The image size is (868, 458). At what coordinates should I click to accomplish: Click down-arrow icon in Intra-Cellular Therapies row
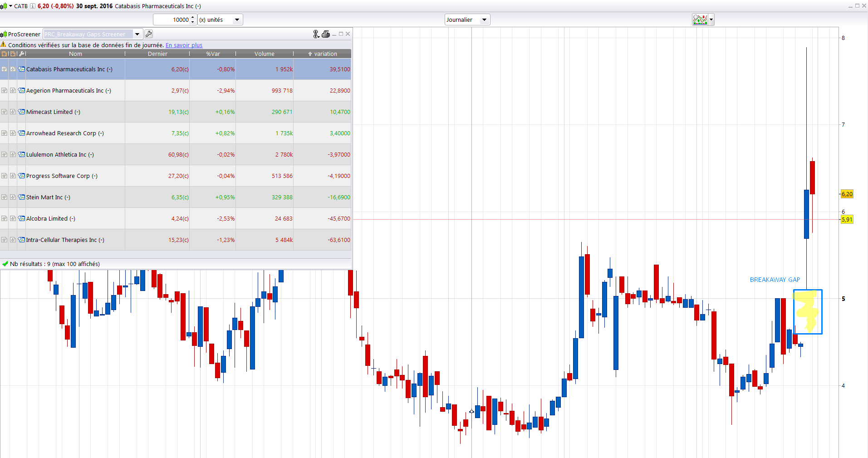pos(13,240)
